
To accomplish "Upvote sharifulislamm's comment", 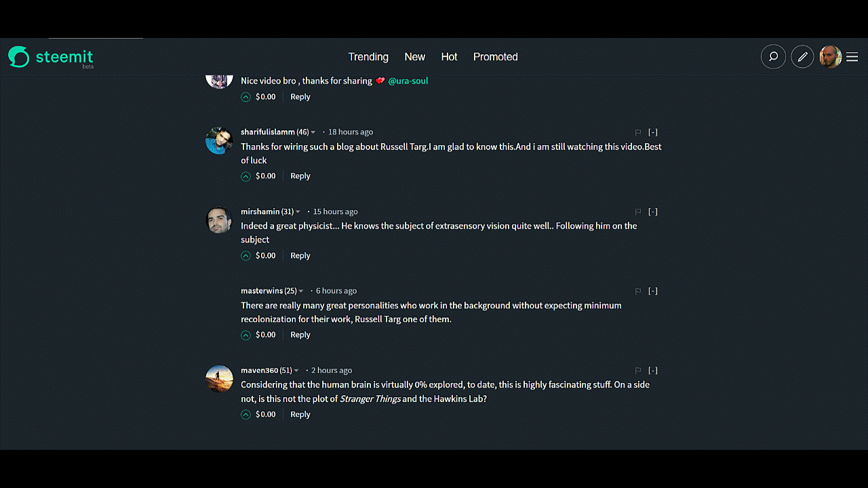I will pos(245,176).
